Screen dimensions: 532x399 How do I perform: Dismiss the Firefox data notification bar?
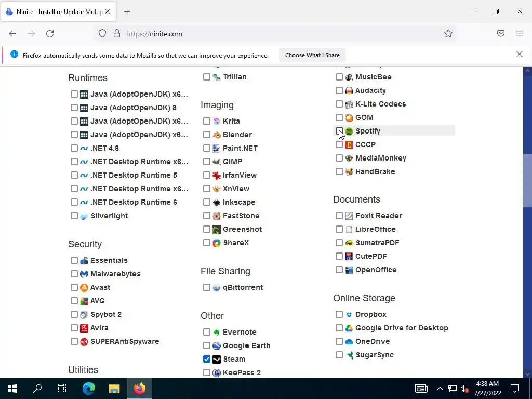(x=520, y=54)
